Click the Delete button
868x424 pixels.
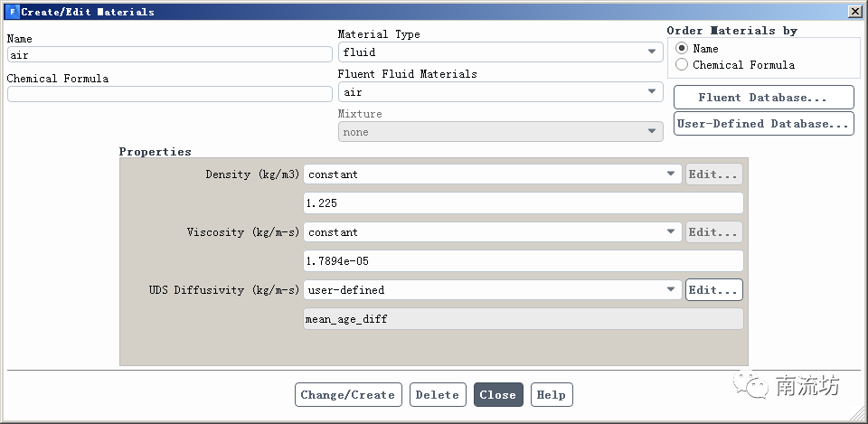pos(438,395)
